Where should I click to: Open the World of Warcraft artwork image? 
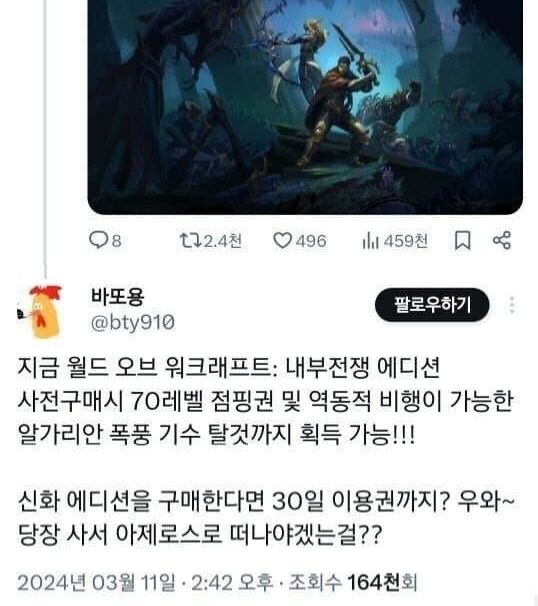[305, 106]
